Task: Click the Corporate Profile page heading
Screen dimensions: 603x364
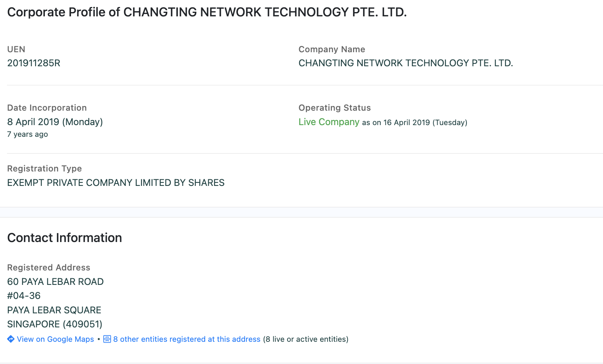Action: click(207, 12)
